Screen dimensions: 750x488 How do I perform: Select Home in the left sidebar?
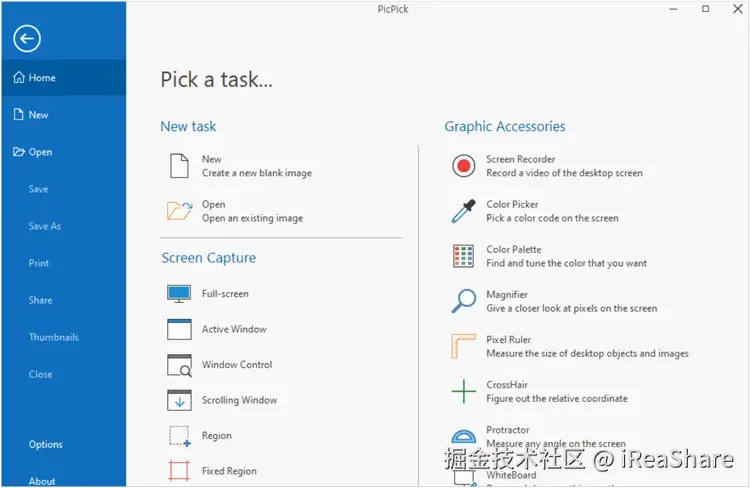(x=64, y=78)
